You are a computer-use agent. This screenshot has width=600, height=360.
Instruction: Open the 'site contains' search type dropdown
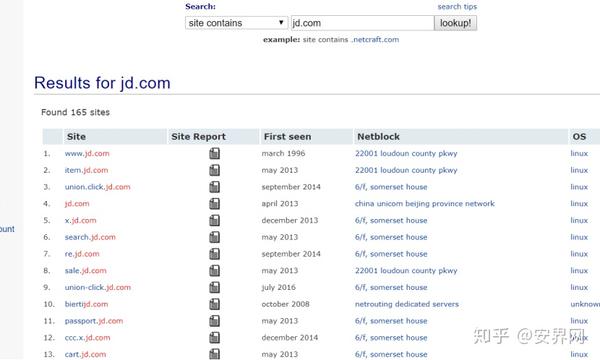tap(236, 23)
